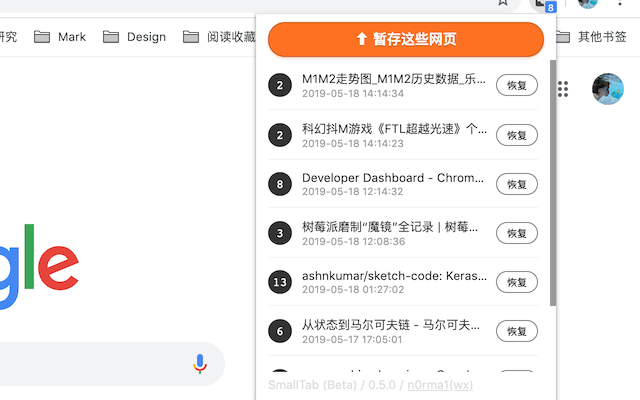Click the timestamp 2019-05-18 01:27:02

pyautogui.click(x=353, y=290)
